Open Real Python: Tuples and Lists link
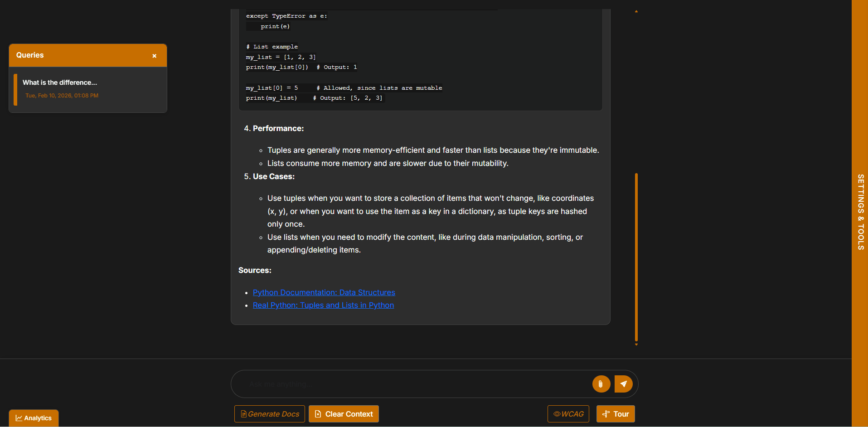Screen dimensions: 868x427 tap(323, 305)
